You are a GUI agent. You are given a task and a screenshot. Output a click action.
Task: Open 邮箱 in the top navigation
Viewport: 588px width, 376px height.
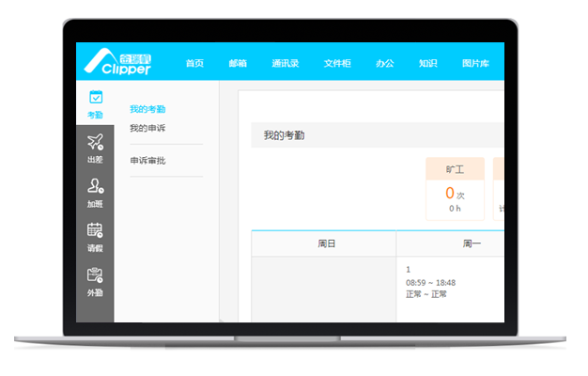pyautogui.click(x=238, y=63)
